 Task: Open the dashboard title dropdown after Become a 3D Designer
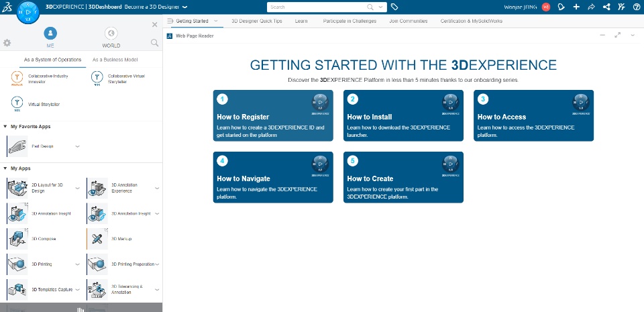tap(185, 7)
